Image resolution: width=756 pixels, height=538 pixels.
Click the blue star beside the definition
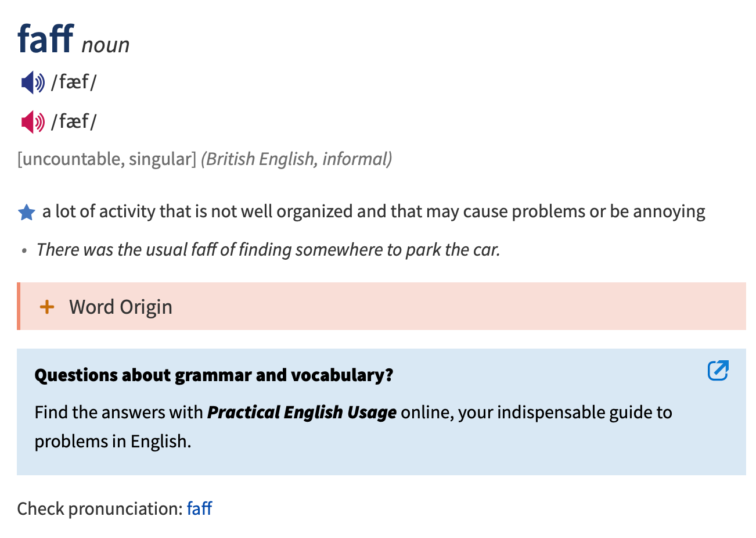pyautogui.click(x=27, y=213)
